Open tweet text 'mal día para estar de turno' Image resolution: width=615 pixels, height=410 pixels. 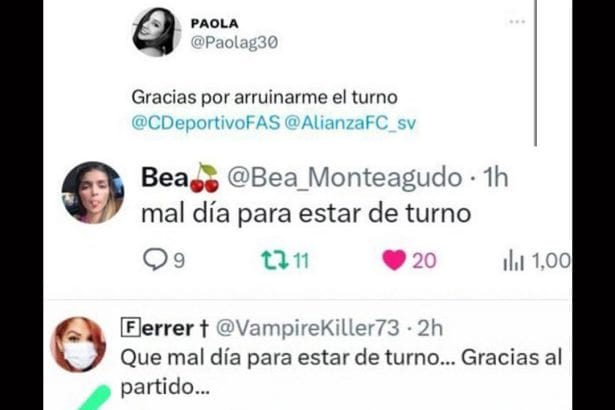pos(306,214)
